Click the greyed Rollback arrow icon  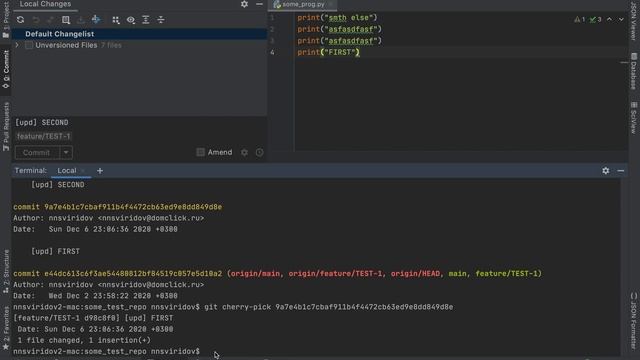(x=36, y=20)
